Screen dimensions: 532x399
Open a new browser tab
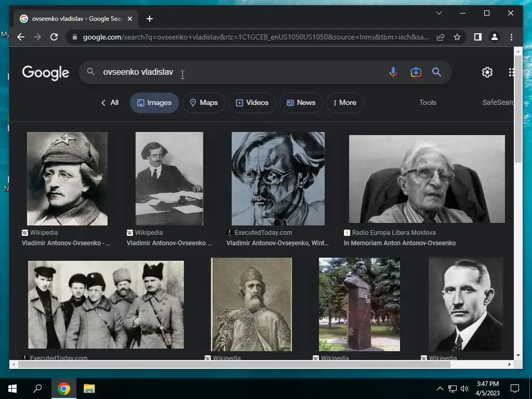(x=150, y=19)
